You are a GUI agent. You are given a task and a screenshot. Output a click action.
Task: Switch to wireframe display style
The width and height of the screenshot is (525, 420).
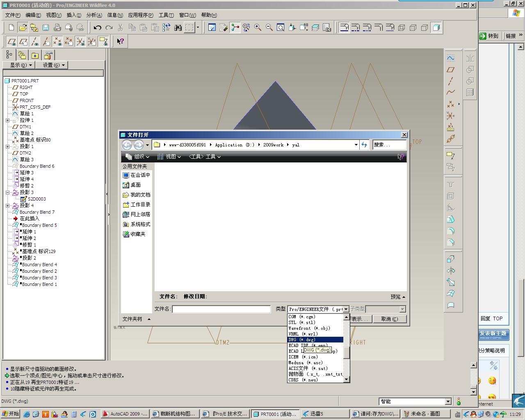click(402, 27)
